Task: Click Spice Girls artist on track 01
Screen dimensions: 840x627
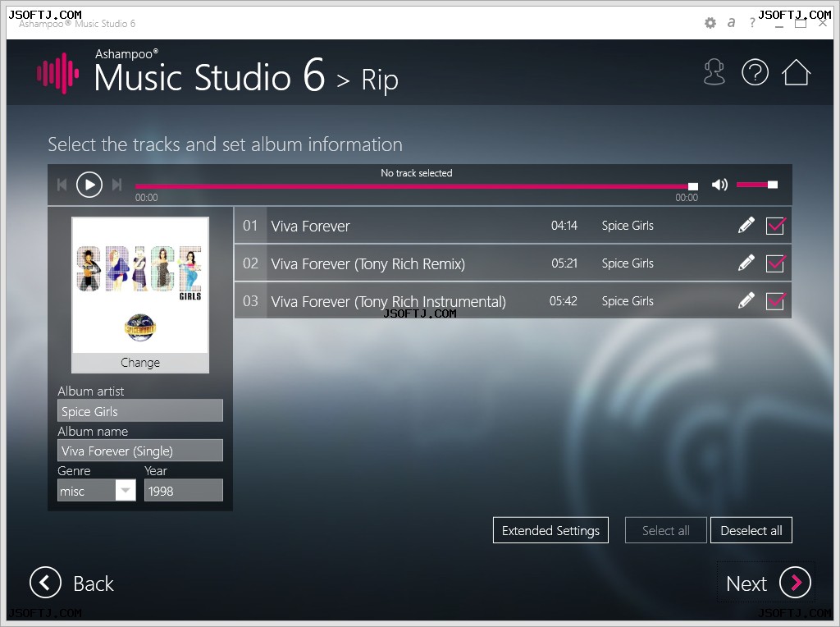Action: [628, 226]
